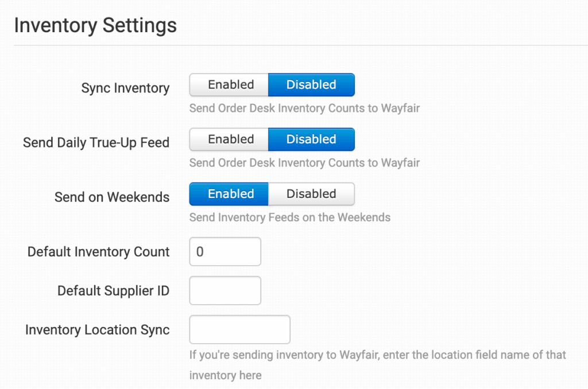Focus the Default Inventory Count field

225,252
